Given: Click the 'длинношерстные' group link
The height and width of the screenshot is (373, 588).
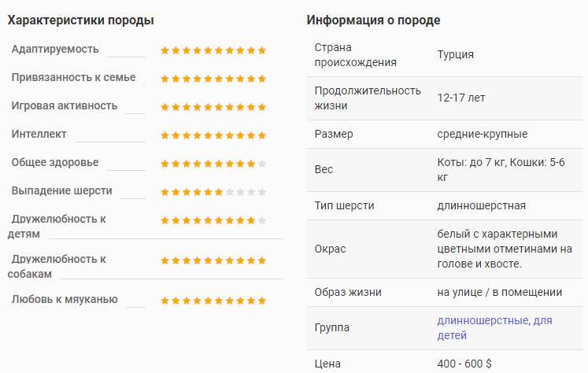Looking at the screenshot, I should coord(483,320).
